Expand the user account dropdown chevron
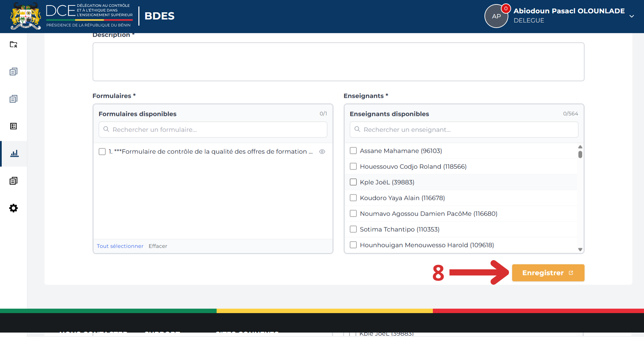The image size is (644, 337). pos(632,16)
